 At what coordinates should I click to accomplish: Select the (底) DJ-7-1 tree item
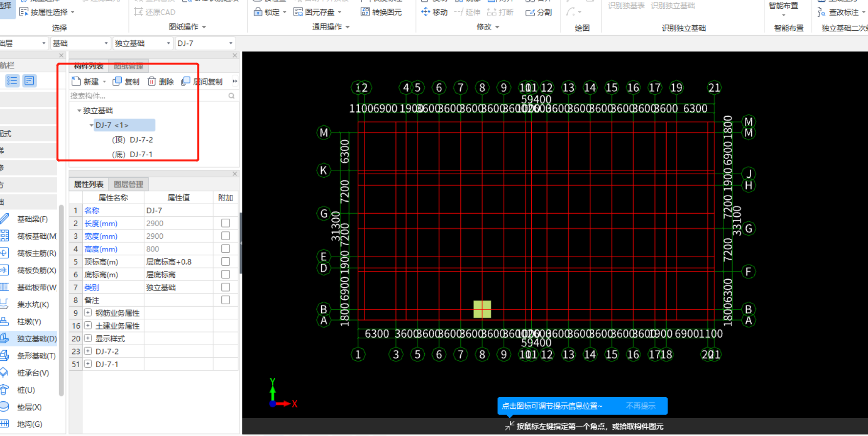pyautogui.click(x=132, y=154)
